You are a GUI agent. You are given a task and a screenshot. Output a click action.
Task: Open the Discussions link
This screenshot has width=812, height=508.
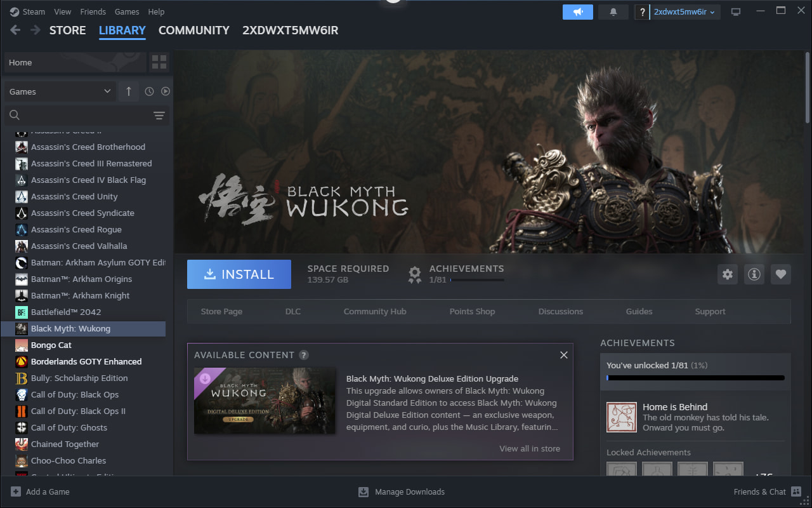point(561,311)
